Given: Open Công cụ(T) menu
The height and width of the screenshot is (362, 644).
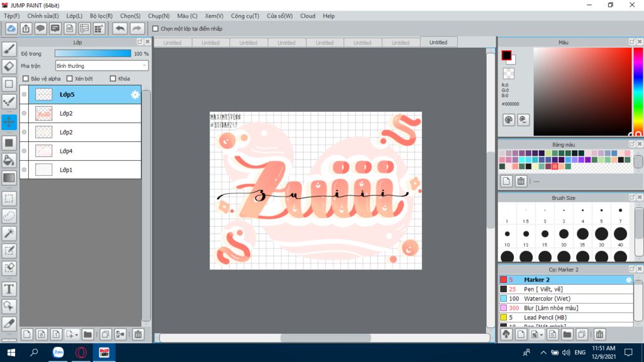Looking at the screenshot, I should point(245,16).
